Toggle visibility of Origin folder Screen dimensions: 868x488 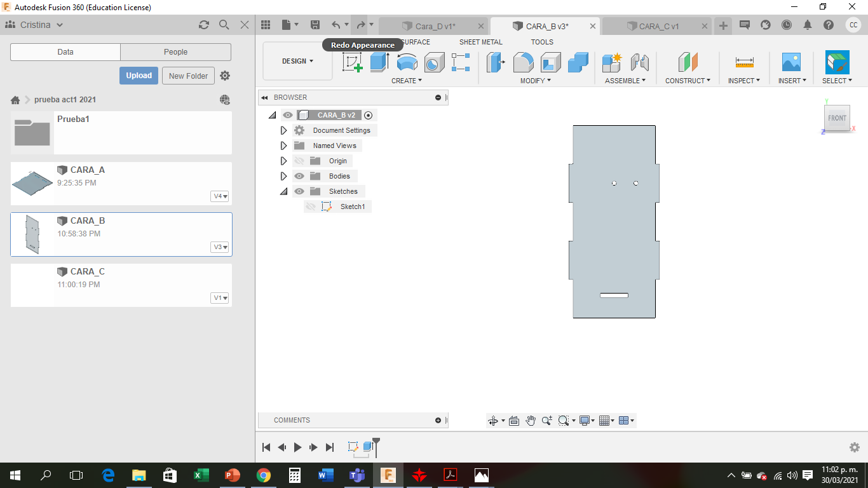[299, 161]
